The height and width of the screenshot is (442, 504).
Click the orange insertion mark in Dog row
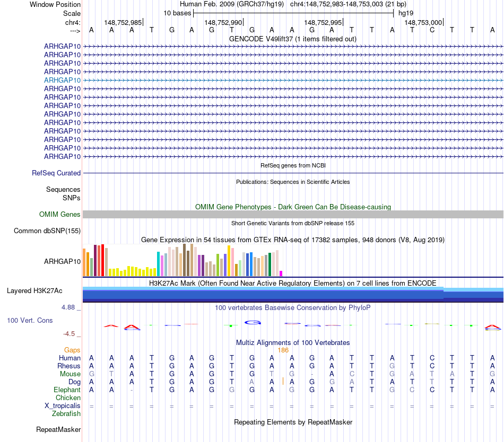click(283, 382)
